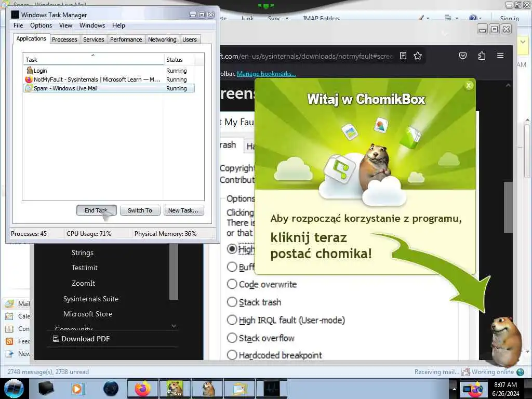Open the dark blue globe taskbar icon
The image size is (532, 399).
(x=111, y=389)
